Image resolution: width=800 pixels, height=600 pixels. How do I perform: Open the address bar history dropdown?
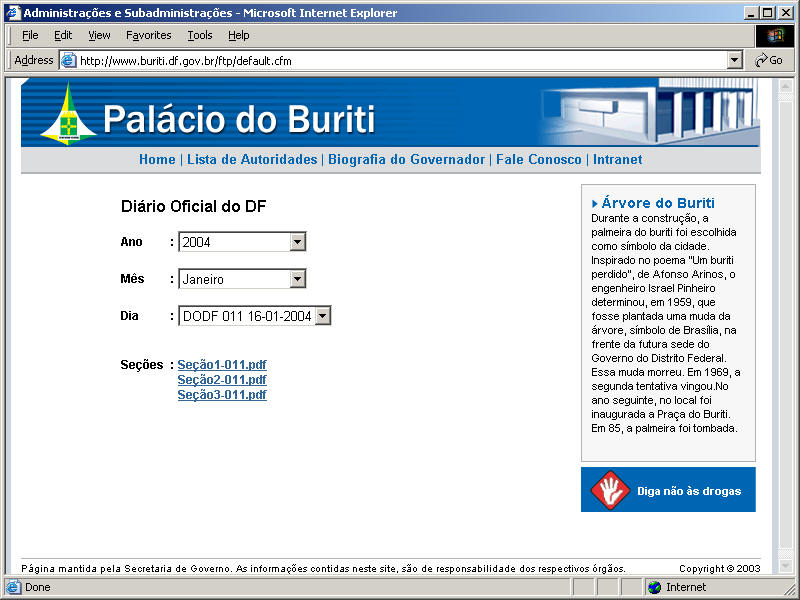click(x=735, y=60)
